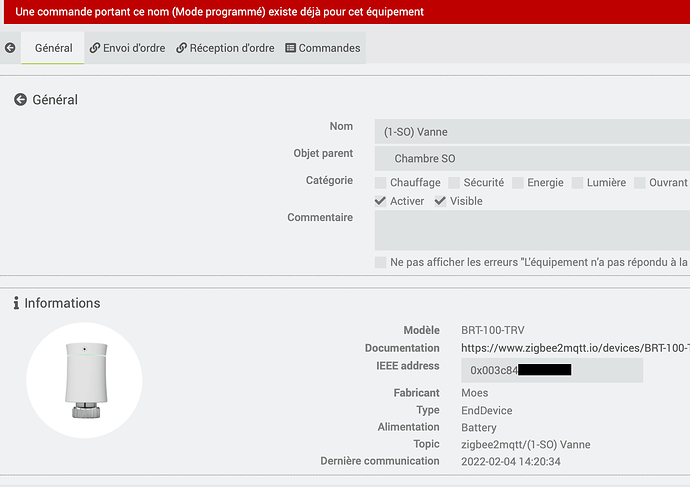Open the Envoi d'ordre tab
The height and width of the screenshot is (487, 690).
(x=128, y=48)
